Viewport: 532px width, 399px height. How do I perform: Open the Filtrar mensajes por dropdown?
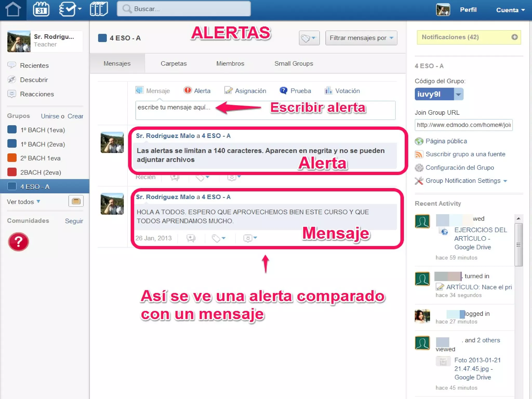(361, 38)
